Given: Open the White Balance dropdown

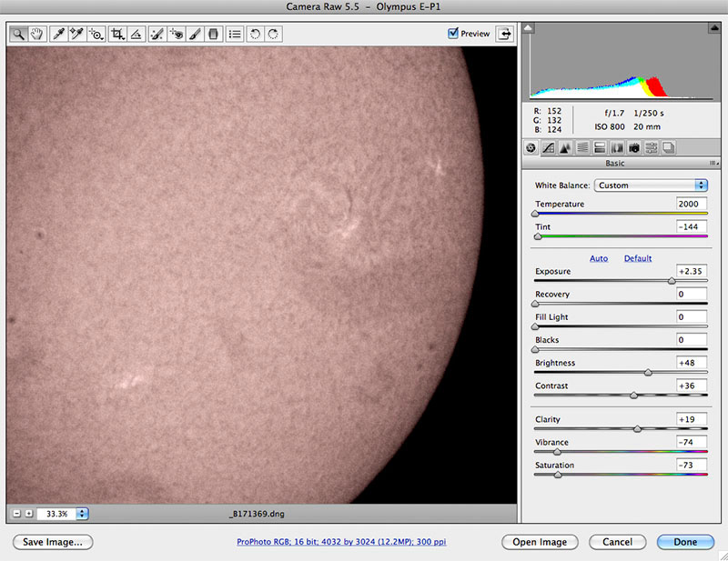Looking at the screenshot, I should [x=650, y=185].
